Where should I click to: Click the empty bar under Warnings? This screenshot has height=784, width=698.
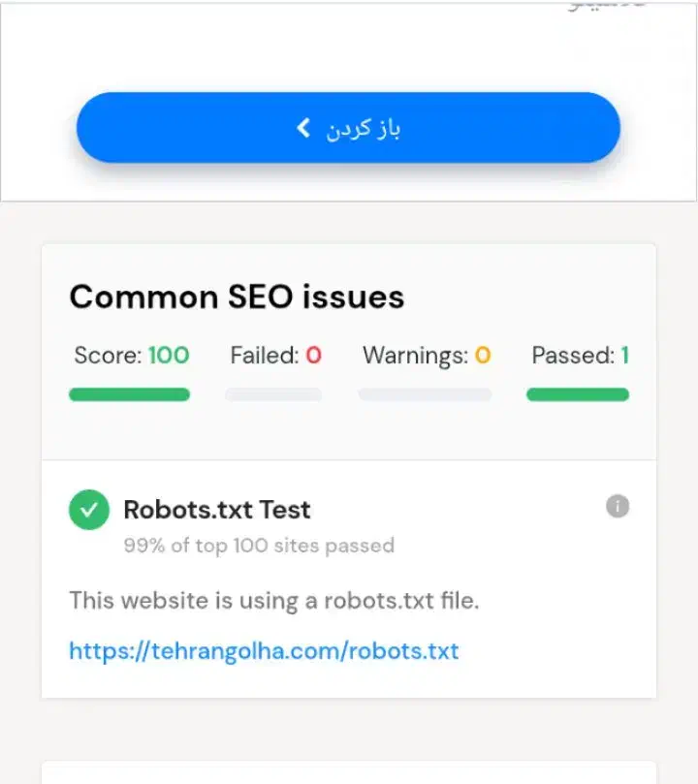click(x=425, y=394)
